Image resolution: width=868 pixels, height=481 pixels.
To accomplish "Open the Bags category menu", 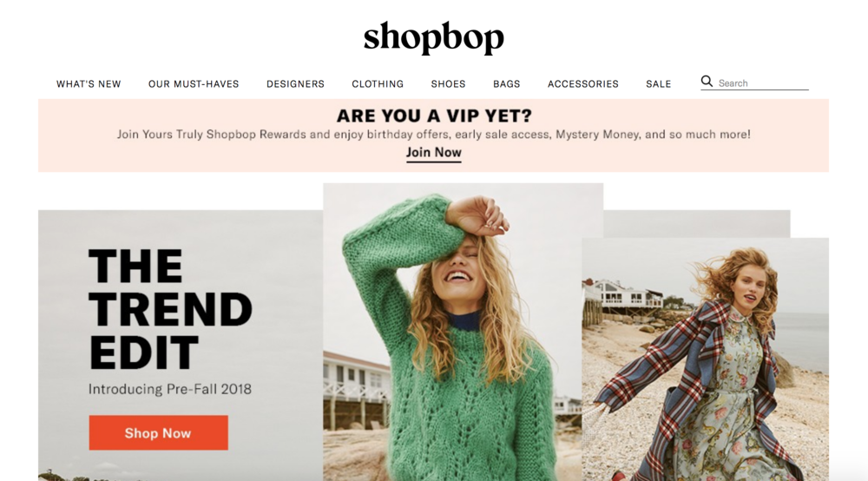I will (x=507, y=84).
